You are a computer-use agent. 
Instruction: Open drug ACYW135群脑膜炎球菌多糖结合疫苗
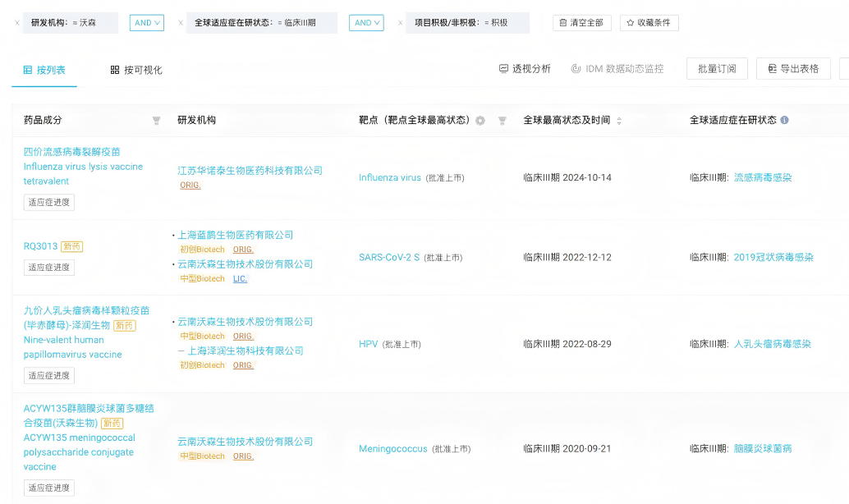tap(88, 438)
